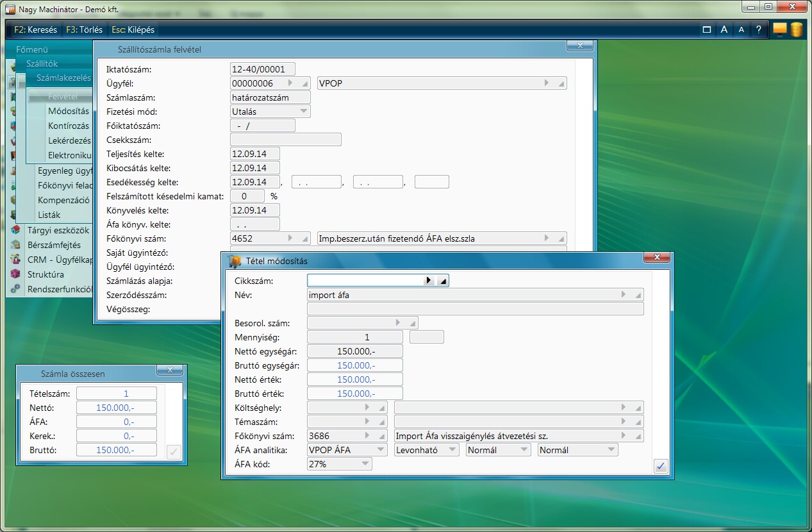812x532 pixels.
Task: Click the orange monitor icon
Action: [x=779, y=29]
